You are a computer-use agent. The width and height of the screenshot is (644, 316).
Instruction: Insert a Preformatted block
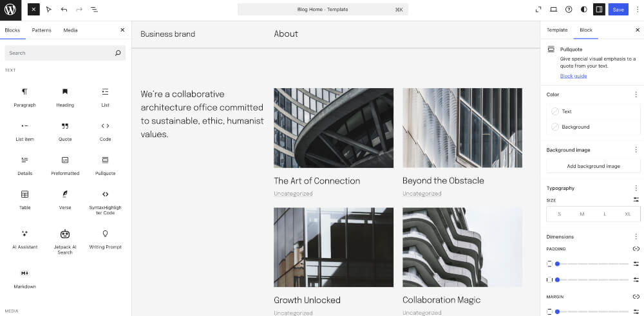(65, 165)
